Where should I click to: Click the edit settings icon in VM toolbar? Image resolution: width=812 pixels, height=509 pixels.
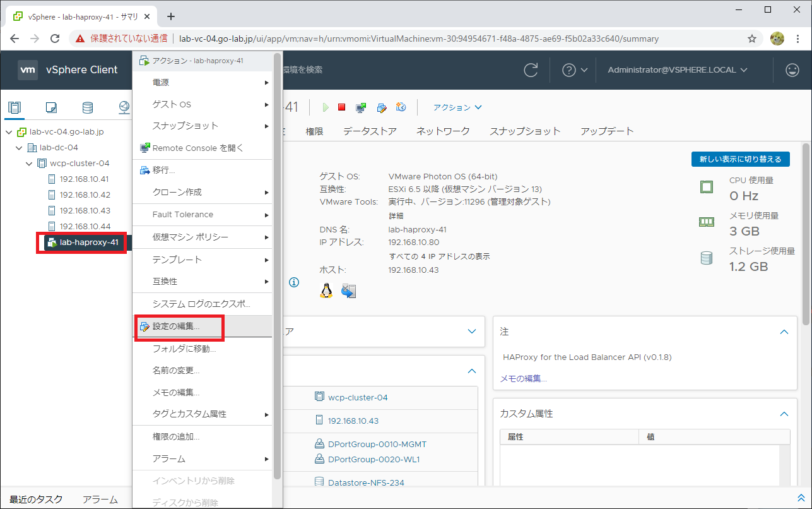pyautogui.click(x=381, y=107)
